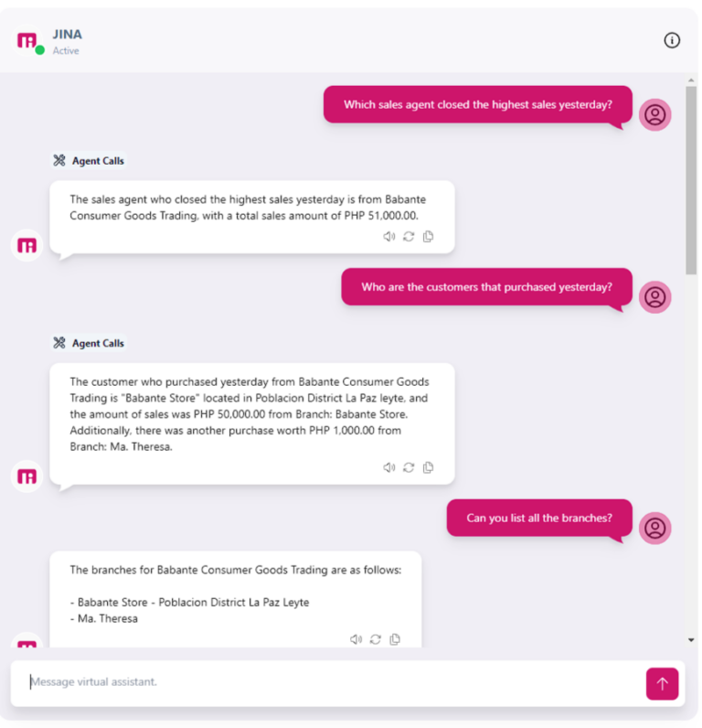
Task: Send message with the arrow button
Action: [662, 683]
